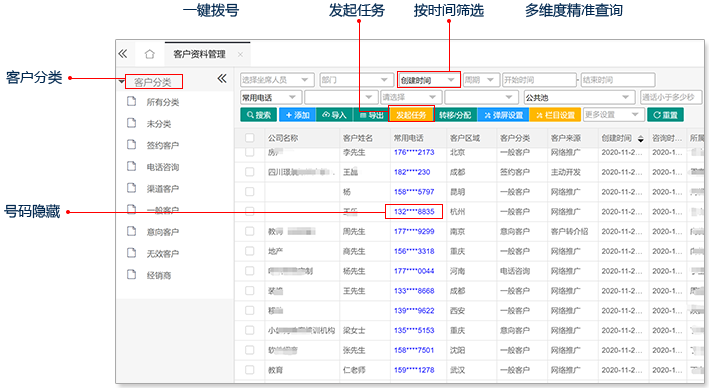Image resolution: width=709 pixels, height=388 pixels.
Task: Click the 通话小于多少秒 input field
Action: click(671, 97)
